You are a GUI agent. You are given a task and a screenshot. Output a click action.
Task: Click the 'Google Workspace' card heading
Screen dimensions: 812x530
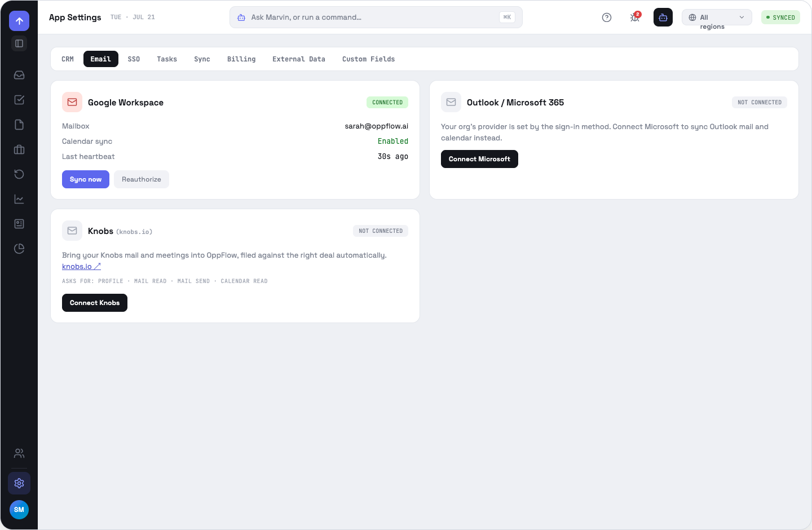[126, 103]
